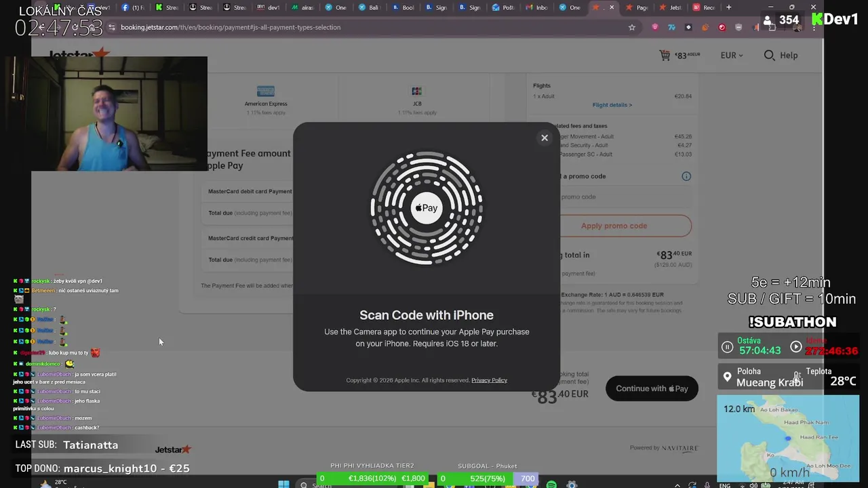Open the Privacy Policy link in dialog
This screenshot has height=488, width=868.
(x=489, y=380)
